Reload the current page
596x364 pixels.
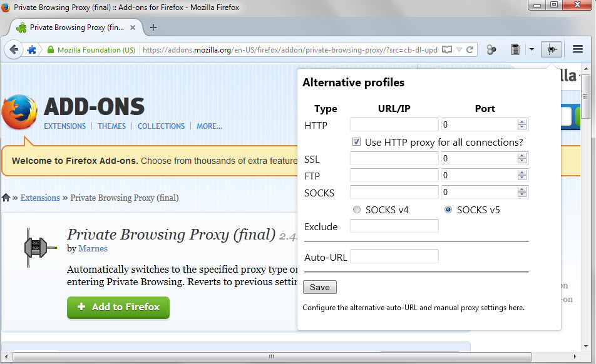470,50
